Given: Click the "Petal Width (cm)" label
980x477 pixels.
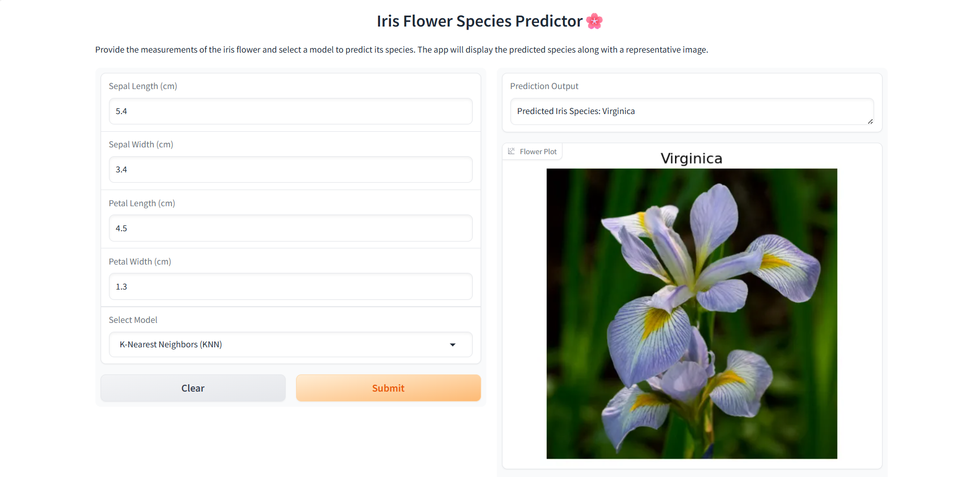Looking at the screenshot, I should tap(140, 261).
